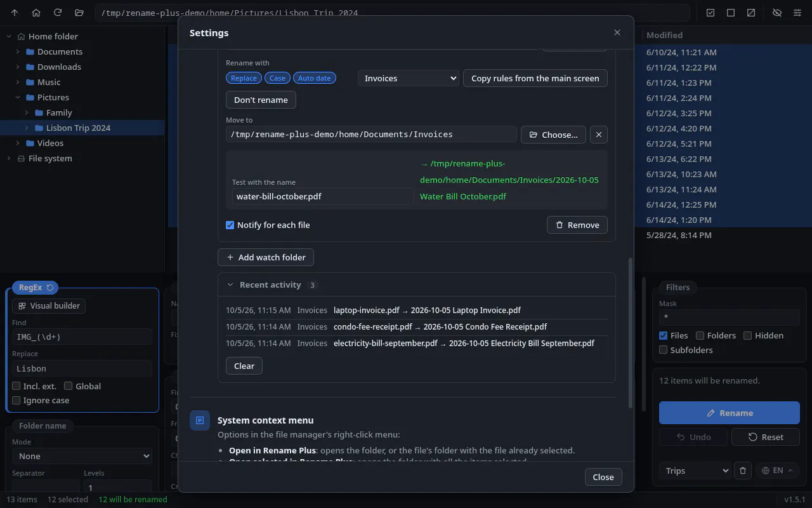Viewport: 812px width, 508px height.
Task: Choose a destination folder with Choose...
Action: click(x=553, y=135)
